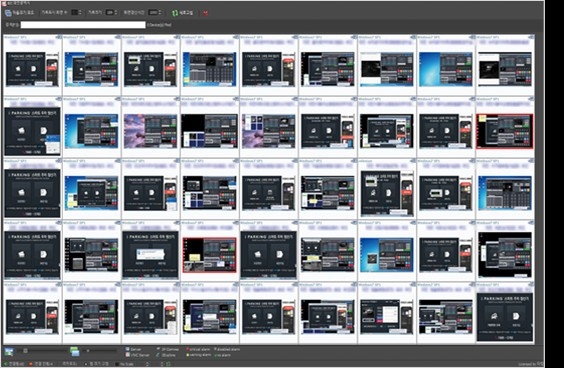Toggle the disabled alarm indicator

coord(215,349)
